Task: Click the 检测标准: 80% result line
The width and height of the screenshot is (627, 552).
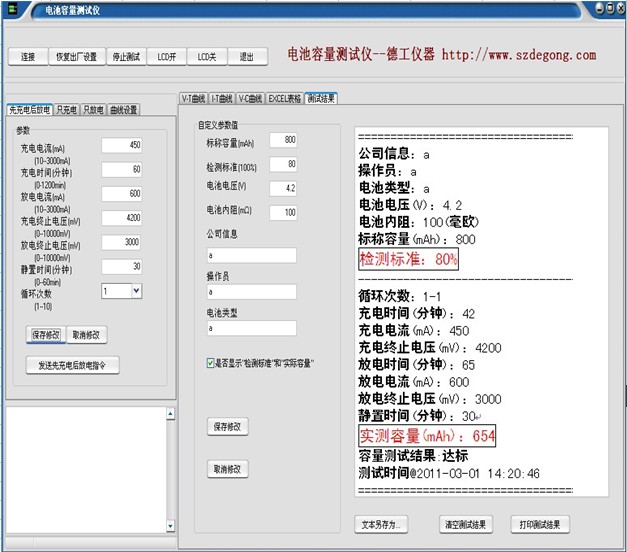Action: click(x=408, y=259)
